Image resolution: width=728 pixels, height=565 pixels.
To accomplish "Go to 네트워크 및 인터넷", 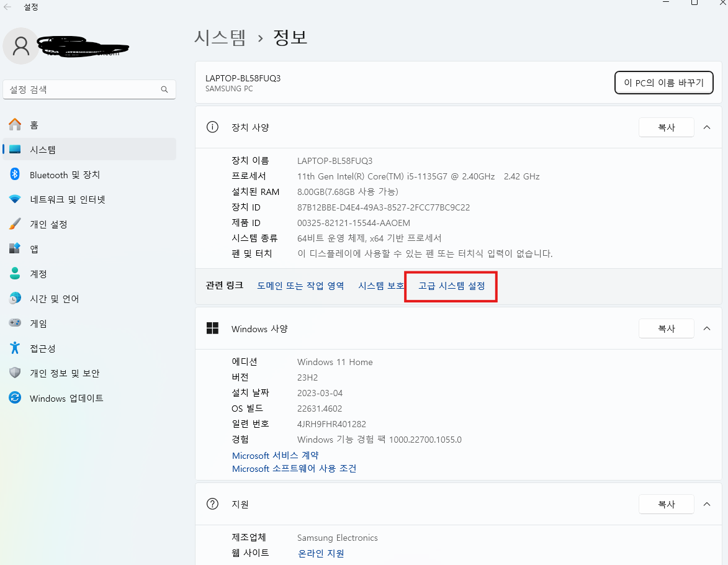I will click(89, 199).
